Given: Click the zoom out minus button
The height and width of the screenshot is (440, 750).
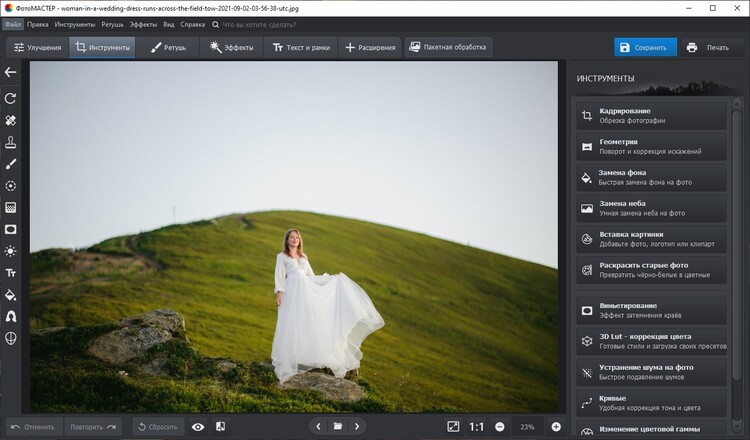Looking at the screenshot, I should coord(499,427).
